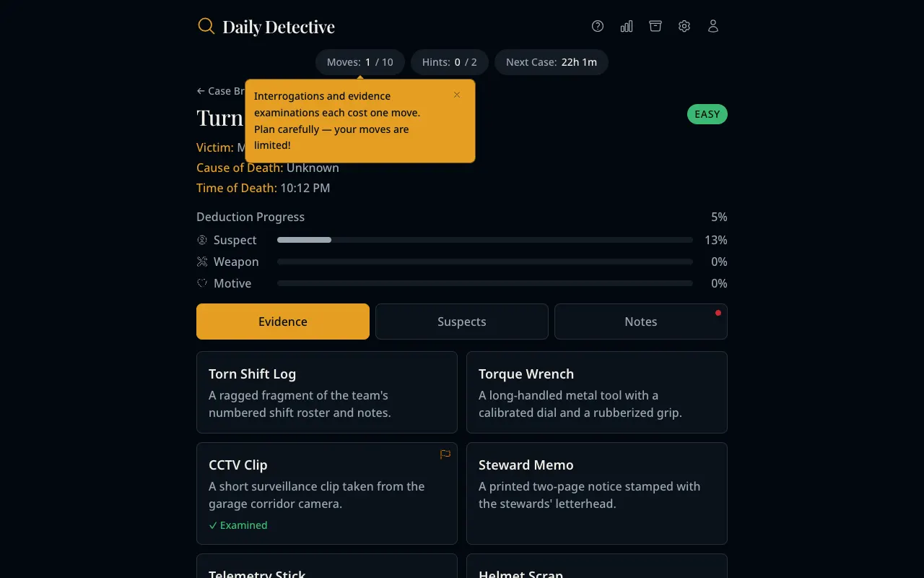Examine the Torque Wrench evidence card

pyautogui.click(x=597, y=392)
